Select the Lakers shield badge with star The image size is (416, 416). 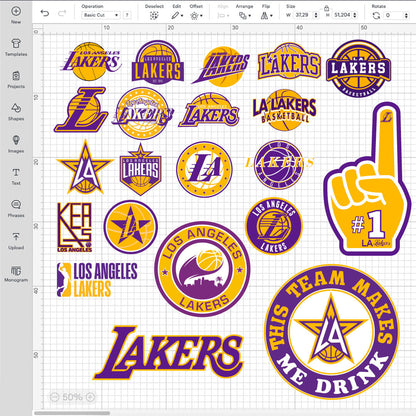[x=141, y=170]
